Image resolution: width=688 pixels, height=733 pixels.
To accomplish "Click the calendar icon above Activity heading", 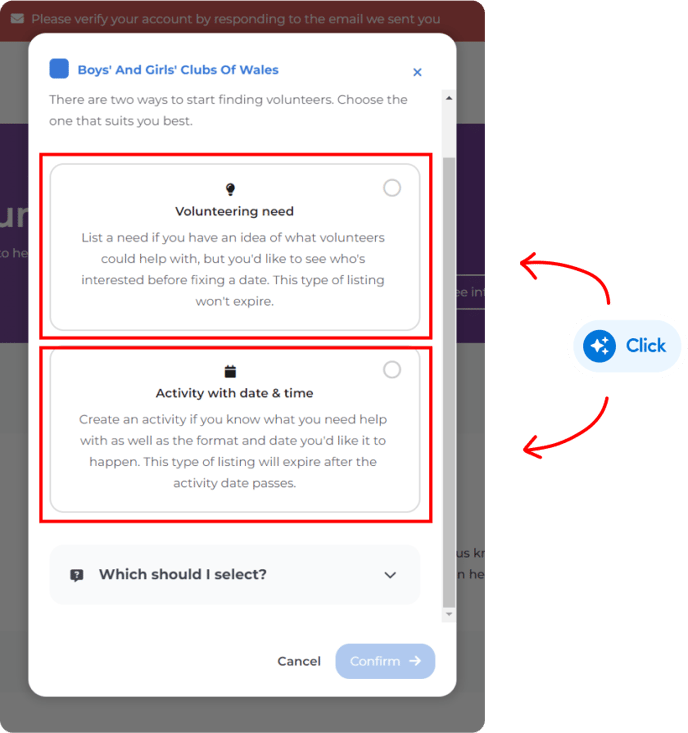I will (230, 372).
